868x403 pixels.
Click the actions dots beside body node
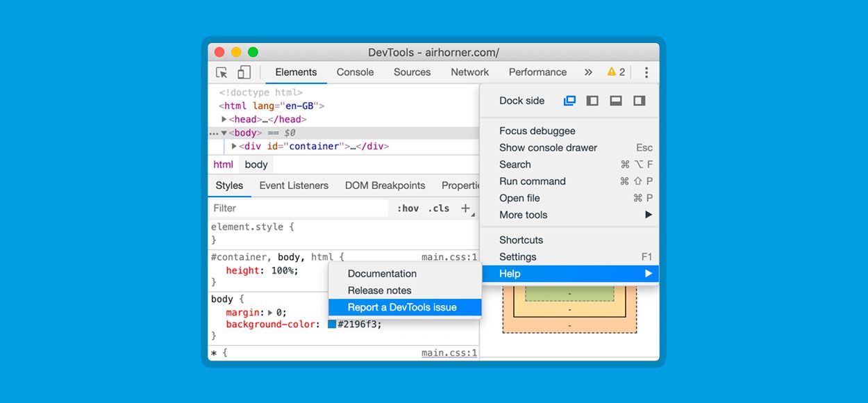coord(214,133)
